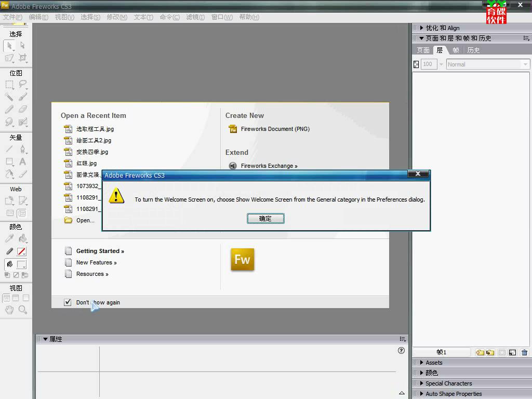Uncheck the Don't show again checkbox

68,302
